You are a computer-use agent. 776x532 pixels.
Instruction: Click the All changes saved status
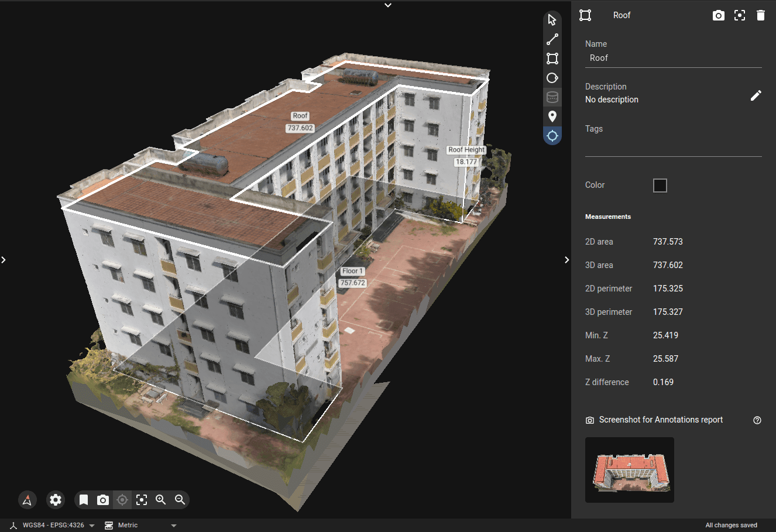tap(731, 526)
